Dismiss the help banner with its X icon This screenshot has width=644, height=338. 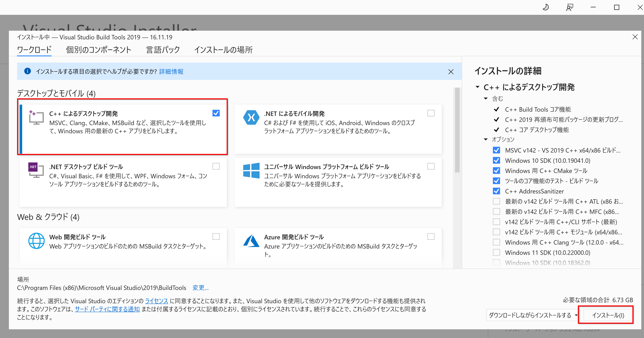click(451, 72)
